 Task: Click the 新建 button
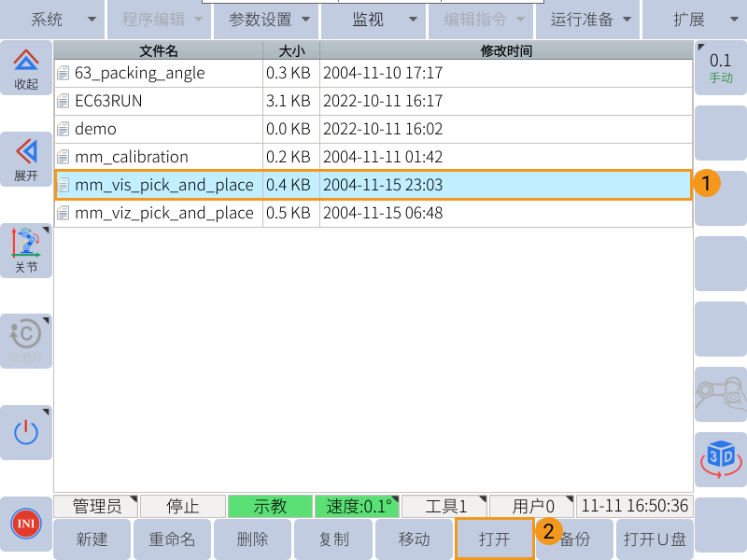click(x=92, y=539)
